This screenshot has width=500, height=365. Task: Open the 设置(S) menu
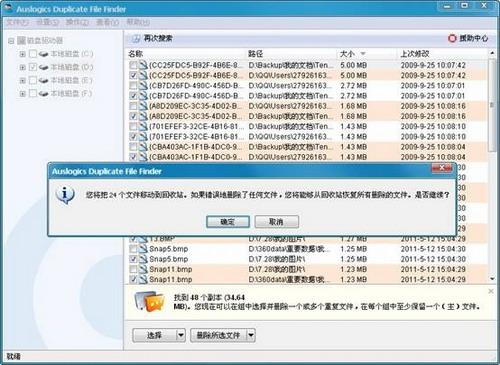click(x=48, y=23)
